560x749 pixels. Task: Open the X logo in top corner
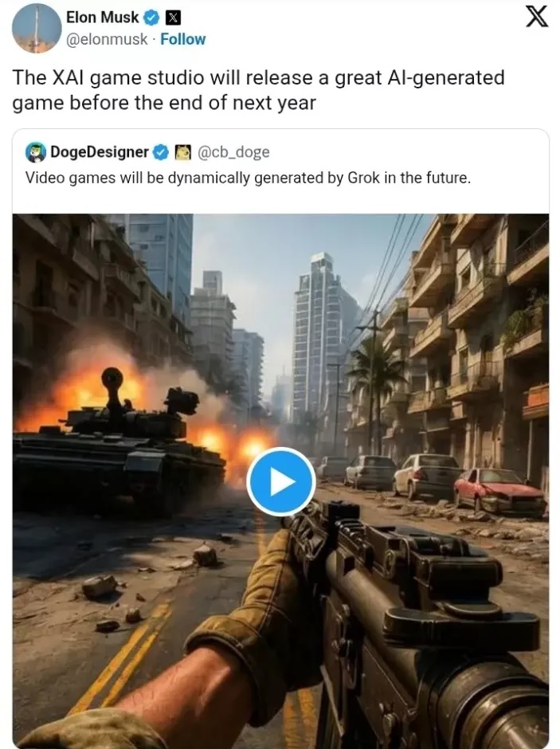tap(537, 18)
